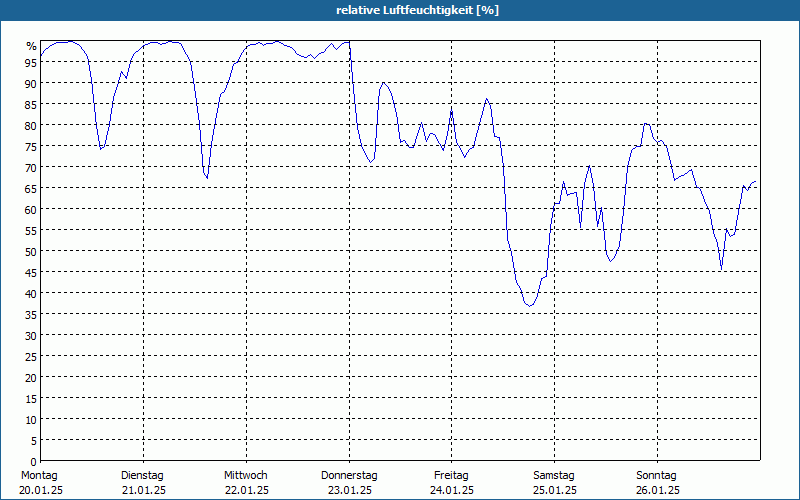Click the 20.01.25 date label

tap(41, 490)
